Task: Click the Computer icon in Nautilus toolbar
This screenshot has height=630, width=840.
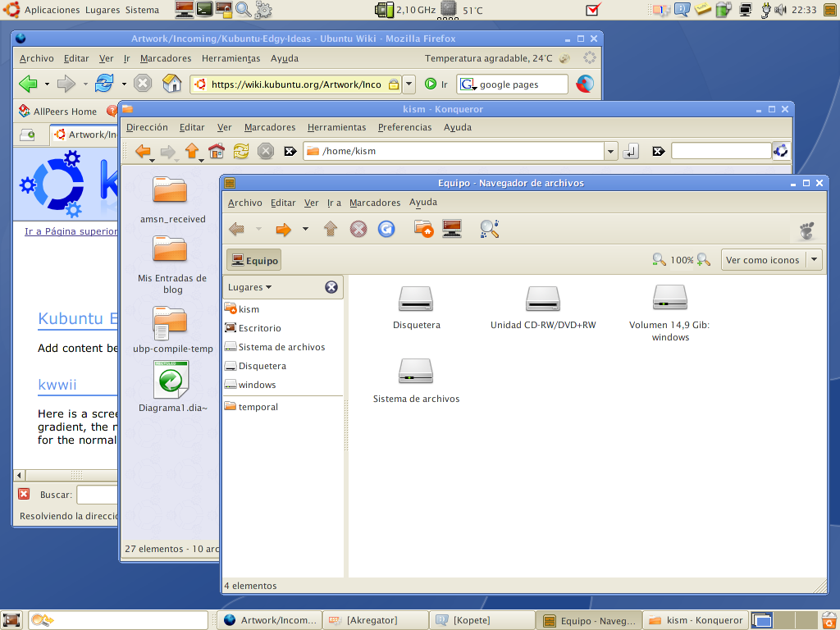Action: pyautogui.click(x=452, y=229)
